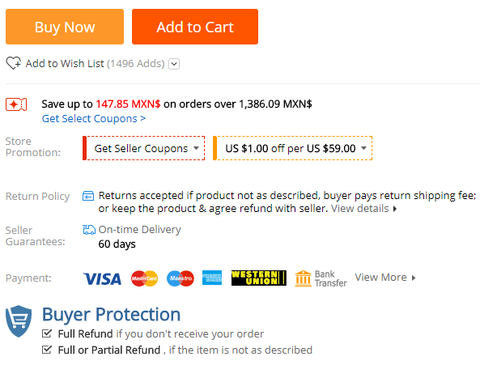Click the Full Refund checkbox
The width and height of the screenshot is (480, 369).
click(x=47, y=333)
